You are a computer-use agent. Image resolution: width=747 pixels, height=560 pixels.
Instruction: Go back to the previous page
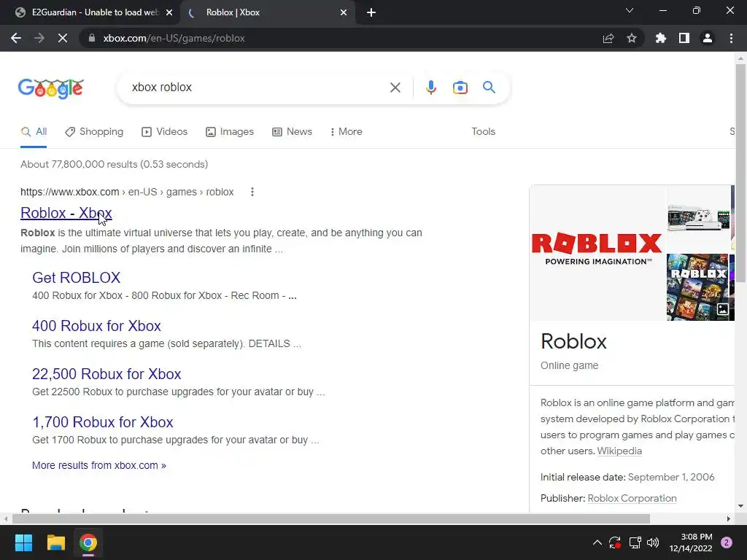16,38
